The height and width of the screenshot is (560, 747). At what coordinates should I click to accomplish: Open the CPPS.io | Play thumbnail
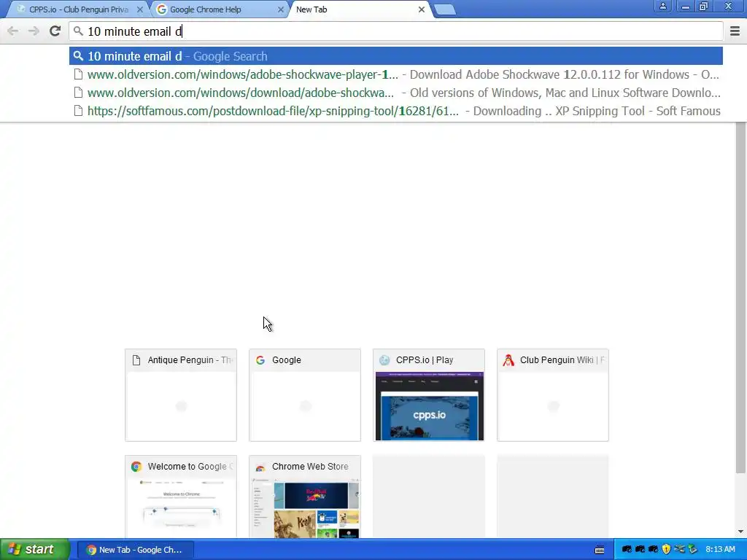[429, 395]
